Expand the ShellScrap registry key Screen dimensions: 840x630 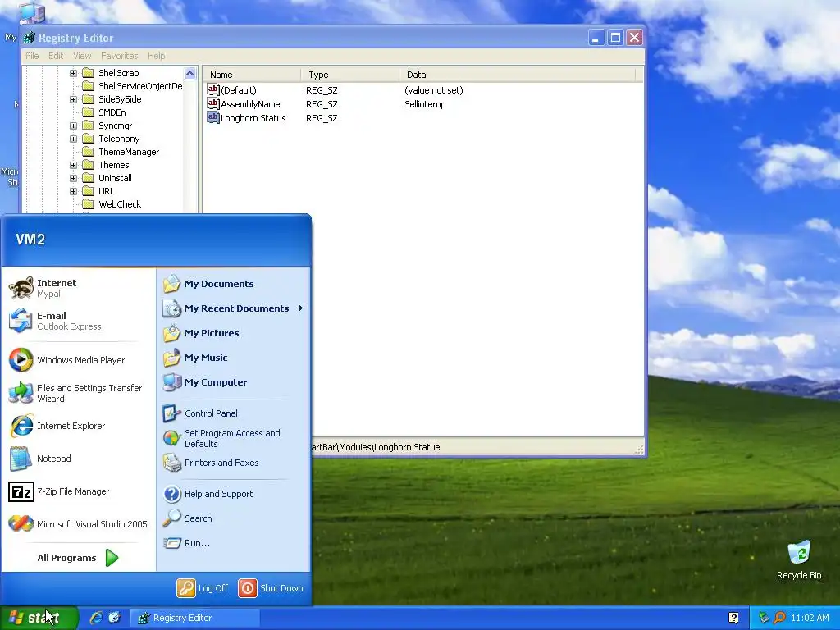click(x=73, y=73)
